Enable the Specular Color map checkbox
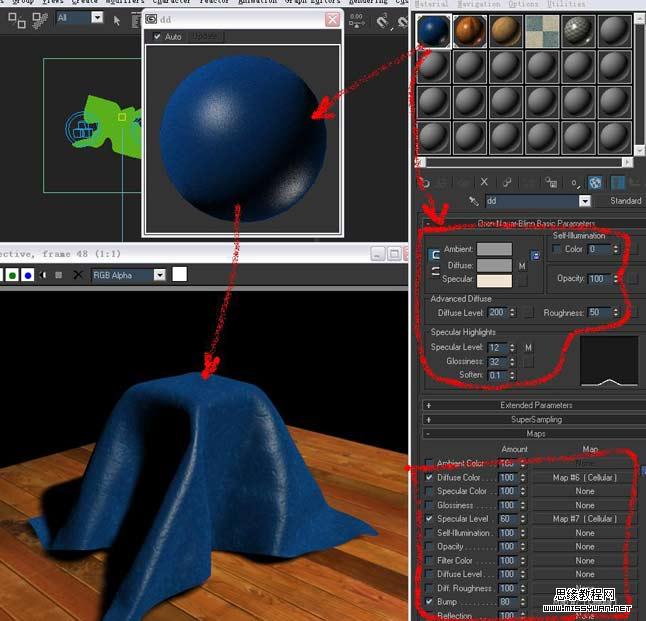 coord(429,491)
